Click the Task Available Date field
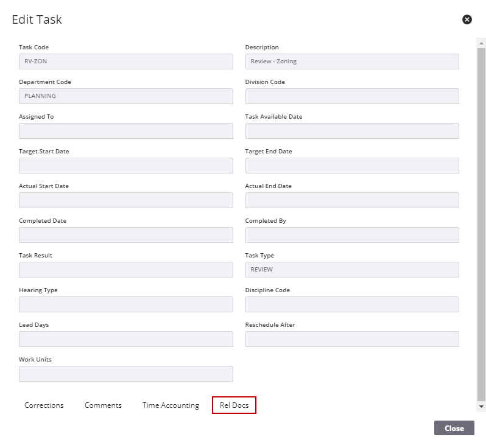486x448 pixels. pos(352,131)
